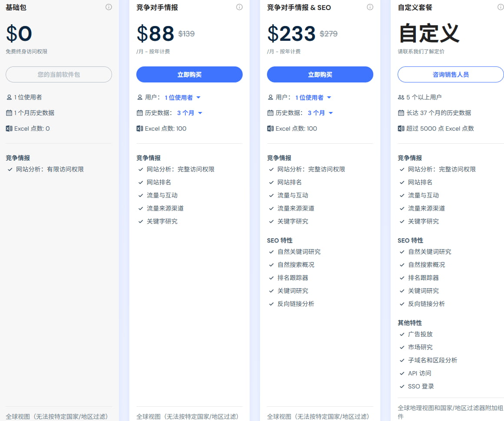Click checkmark beside API 访问 in 自定义套餐
Viewport: 504px width, 421px height.
point(402,373)
